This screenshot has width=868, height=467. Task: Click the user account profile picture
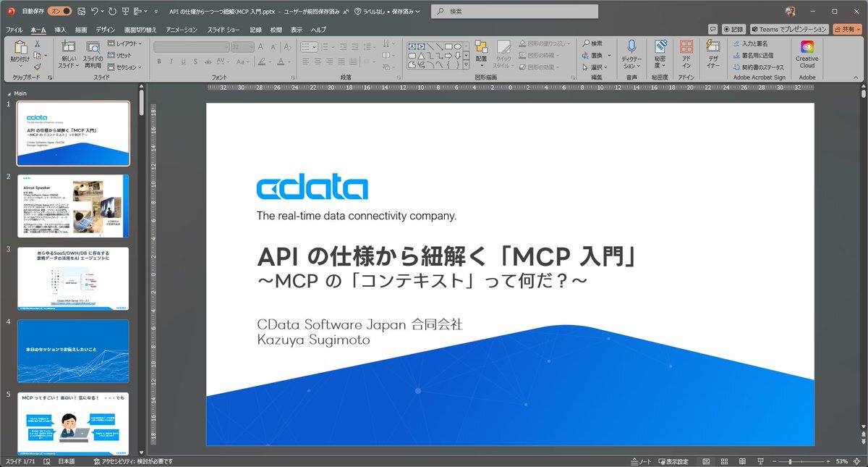click(790, 12)
